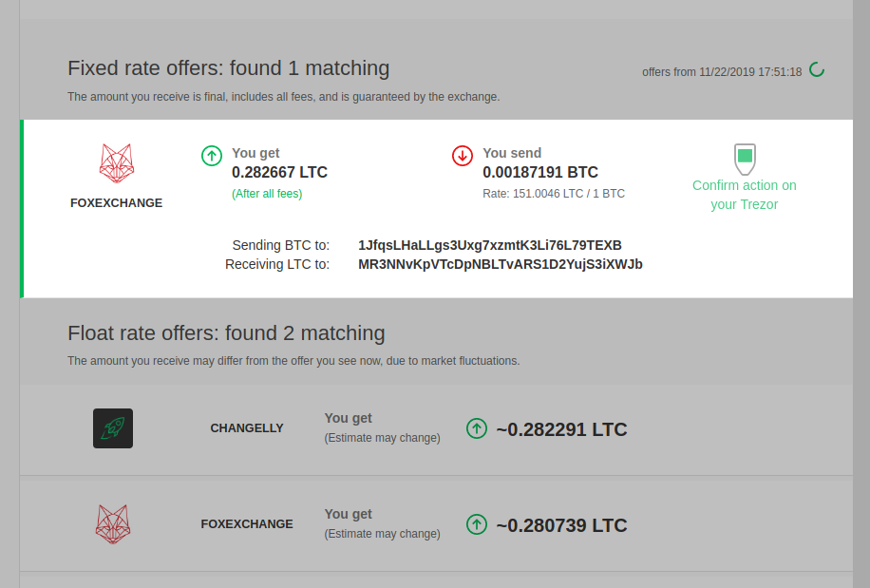Click the receiving LTC address starting with MR3NN
This screenshot has width=870, height=588.
(x=501, y=264)
